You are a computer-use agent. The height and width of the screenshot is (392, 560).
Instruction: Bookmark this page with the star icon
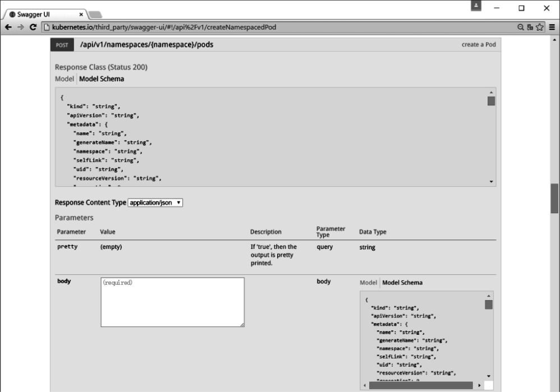[540, 27]
